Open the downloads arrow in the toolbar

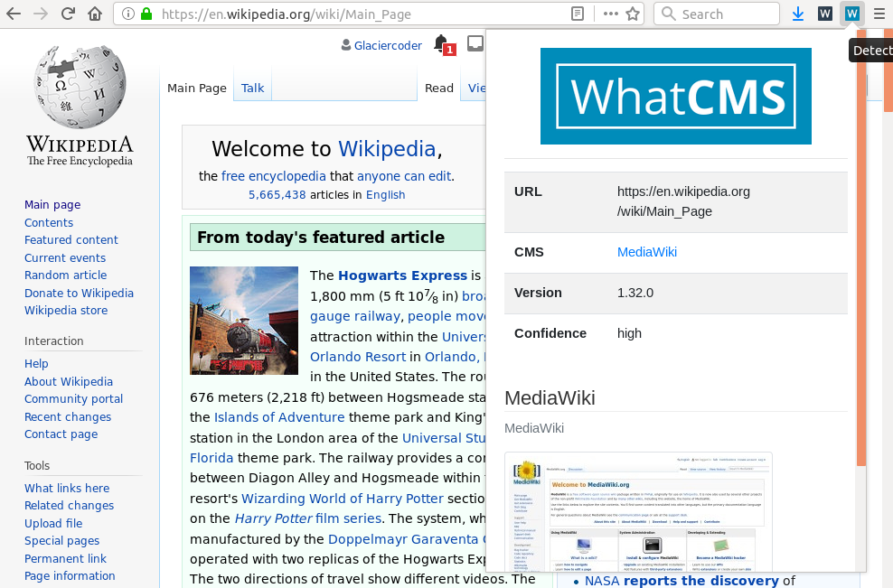click(798, 14)
